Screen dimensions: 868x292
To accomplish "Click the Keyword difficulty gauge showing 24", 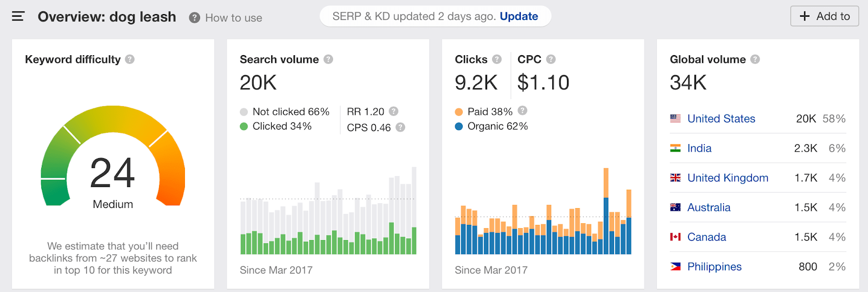I will [x=113, y=163].
